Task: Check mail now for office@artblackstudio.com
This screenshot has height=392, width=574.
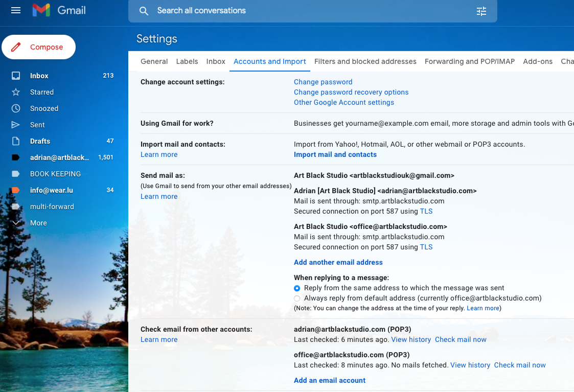Action: tap(520, 365)
